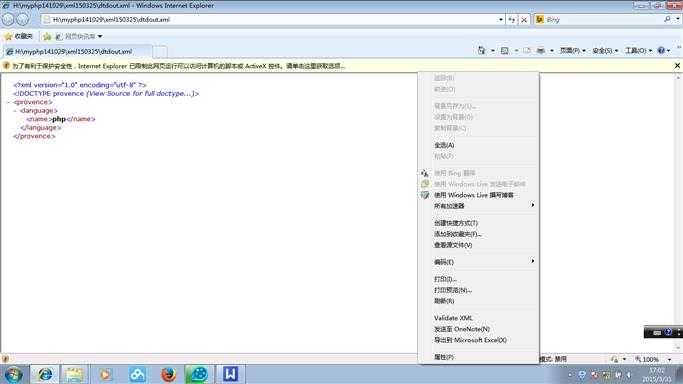The height and width of the screenshot is (384, 683).
Task: Close the yellow information bar
Action: pyautogui.click(x=677, y=66)
